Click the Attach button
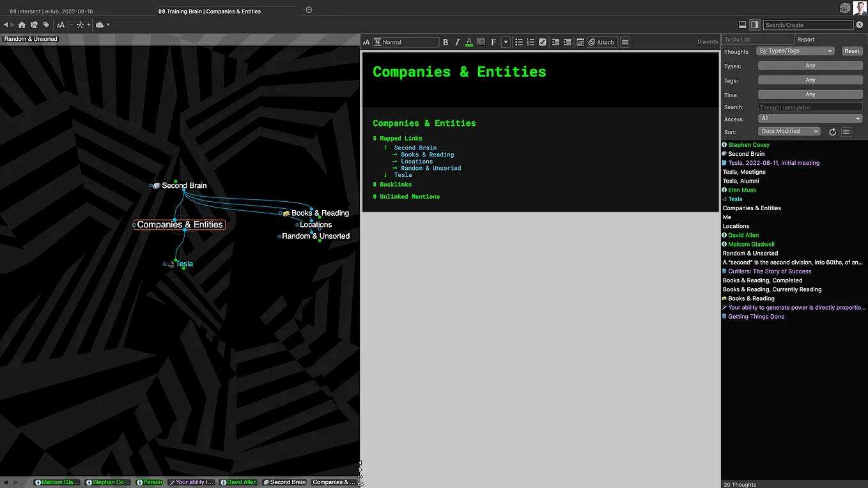 601,42
